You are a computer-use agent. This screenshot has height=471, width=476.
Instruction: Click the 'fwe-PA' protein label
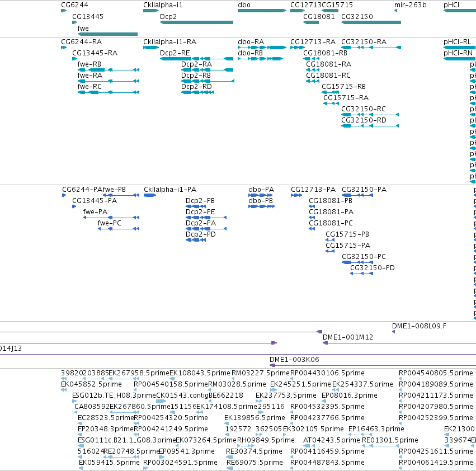coord(95,212)
